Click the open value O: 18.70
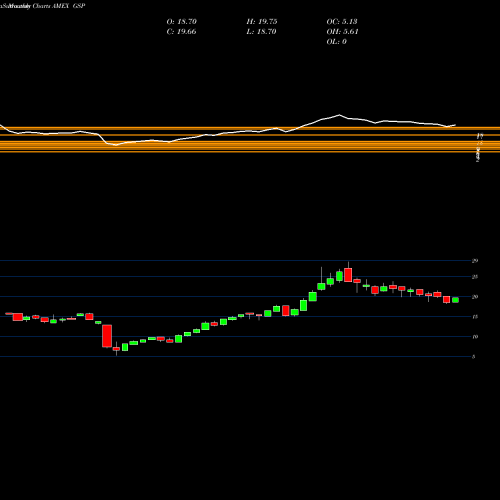 (182, 22)
